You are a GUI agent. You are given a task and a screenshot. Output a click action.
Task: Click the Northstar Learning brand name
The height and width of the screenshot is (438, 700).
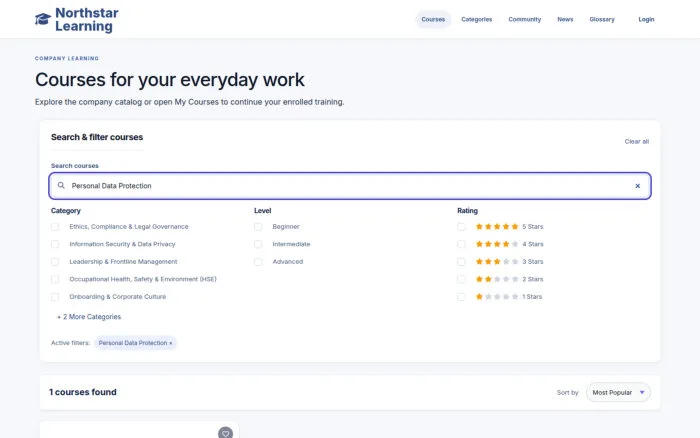point(87,20)
